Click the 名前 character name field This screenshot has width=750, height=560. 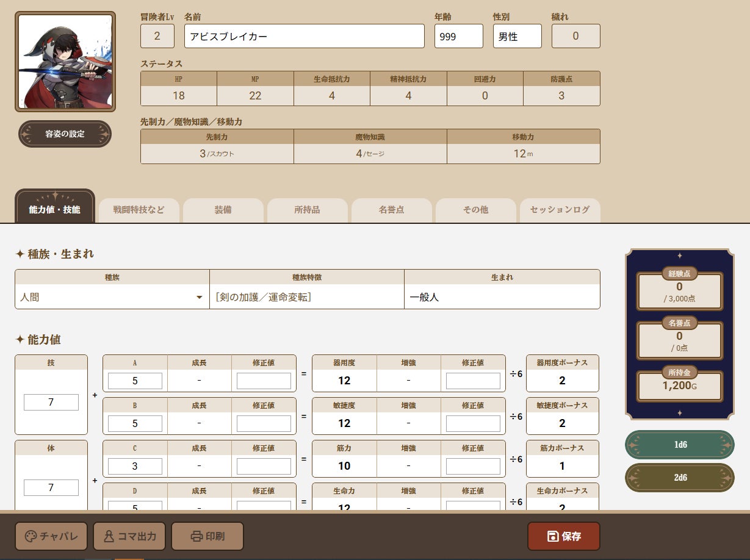pos(304,37)
